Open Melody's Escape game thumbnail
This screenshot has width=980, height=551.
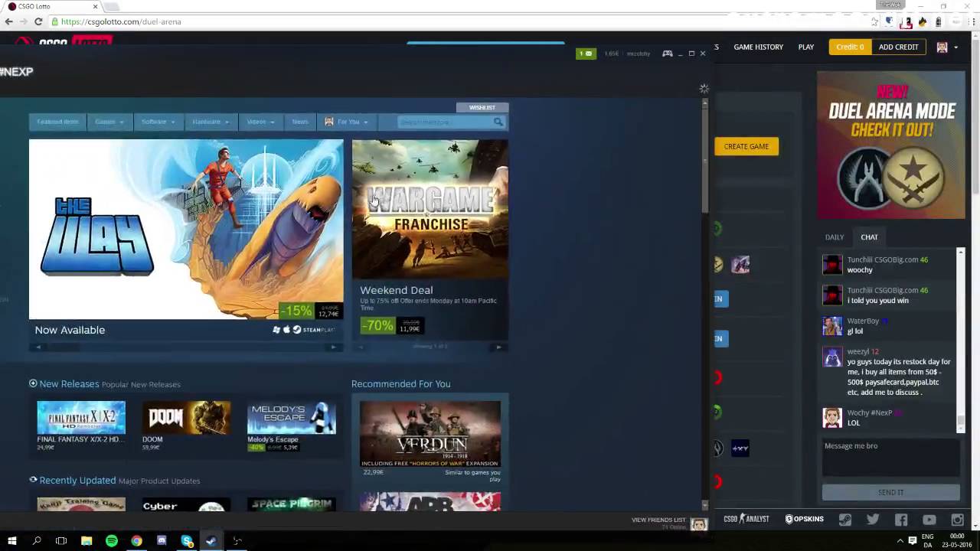point(291,418)
